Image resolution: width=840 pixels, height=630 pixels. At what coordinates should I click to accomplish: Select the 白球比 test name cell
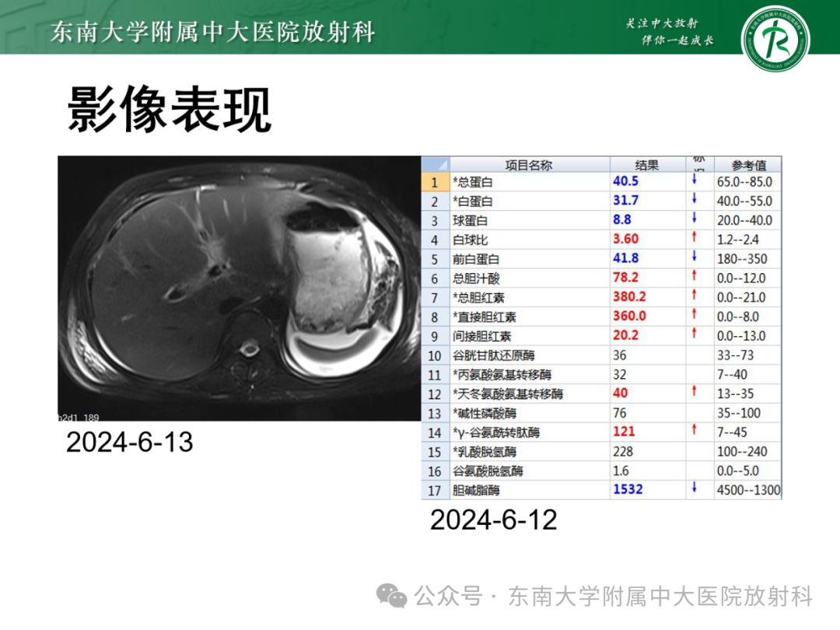(530, 240)
